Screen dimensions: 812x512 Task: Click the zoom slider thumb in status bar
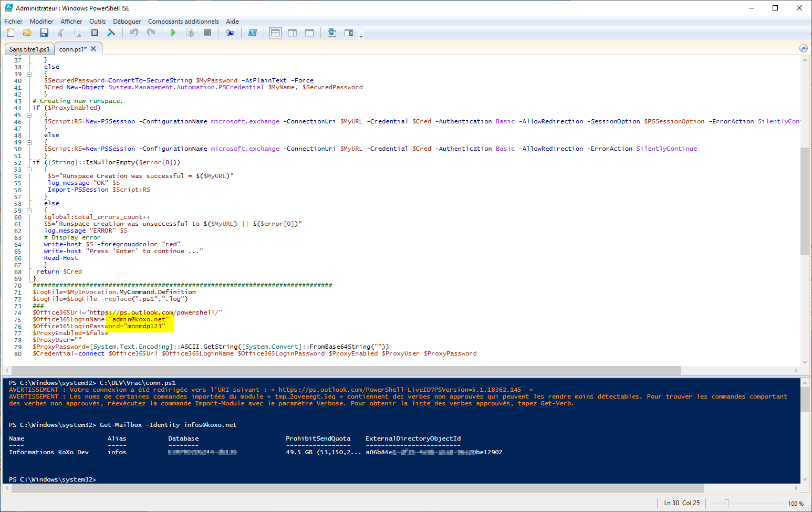click(x=727, y=503)
